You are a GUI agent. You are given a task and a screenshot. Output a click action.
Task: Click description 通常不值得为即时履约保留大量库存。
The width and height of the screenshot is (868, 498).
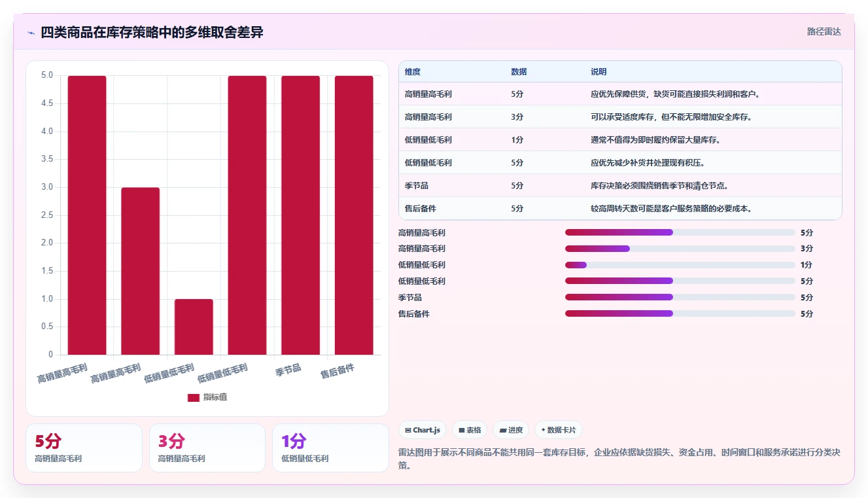655,140
